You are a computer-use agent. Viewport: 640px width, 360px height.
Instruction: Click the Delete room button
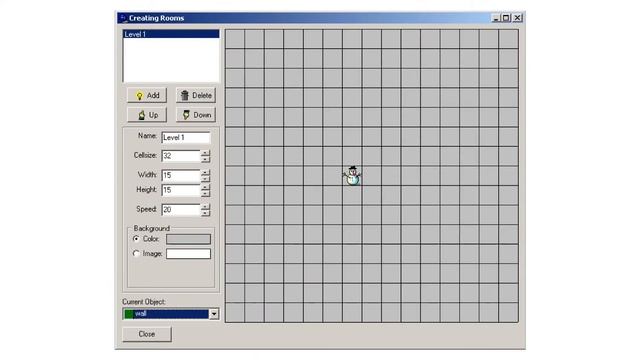[x=196, y=96]
